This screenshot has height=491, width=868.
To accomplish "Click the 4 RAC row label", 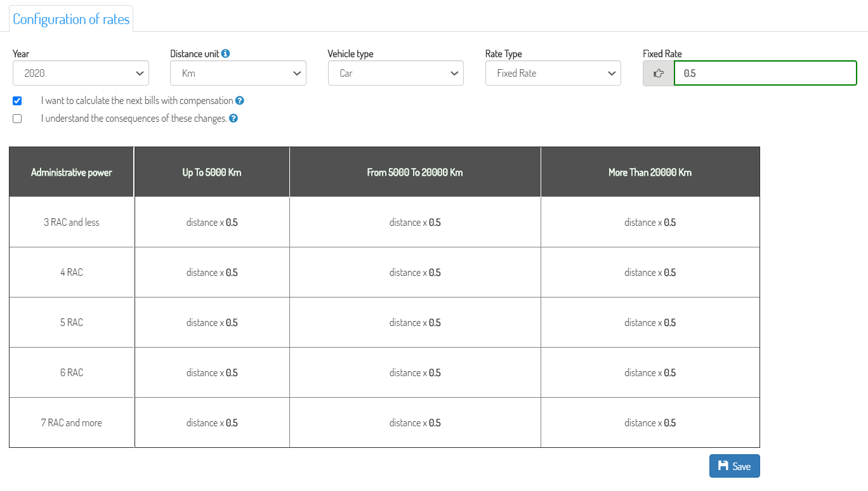I will pos(72,272).
